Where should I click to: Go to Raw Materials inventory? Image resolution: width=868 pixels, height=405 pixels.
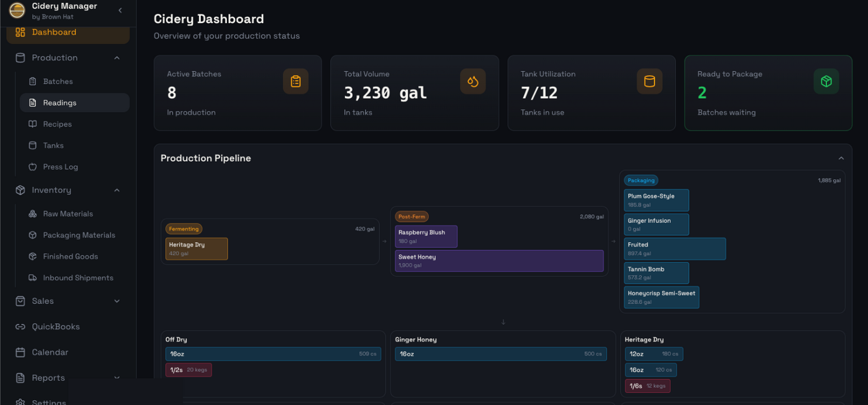point(68,214)
